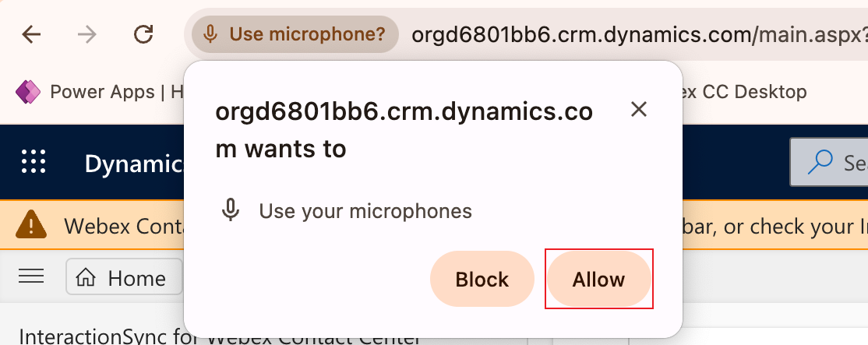Click the warning triangle icon
The image size is (868, 345).
tap(30, 225)
